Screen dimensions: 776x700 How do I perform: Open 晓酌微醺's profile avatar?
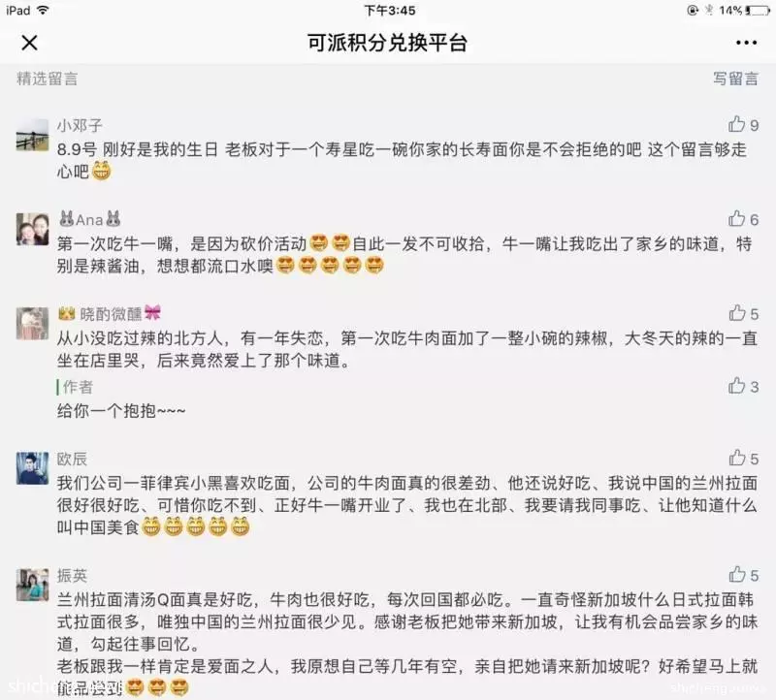pyautogui.click(x=33, y=324)
